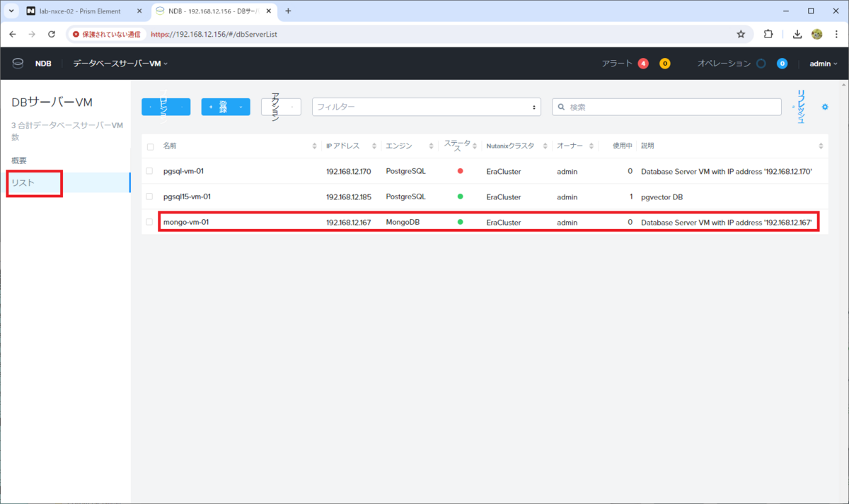849x504 pixels.
Task: Click the search magnifier icon
Action: (x=562, y=107)
